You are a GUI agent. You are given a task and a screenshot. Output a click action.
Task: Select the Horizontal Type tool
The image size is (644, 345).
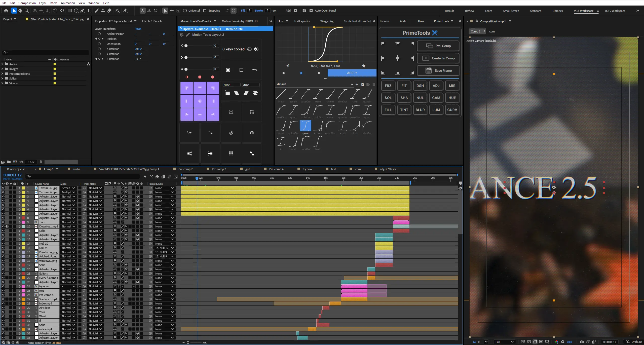tap(89, 11)
